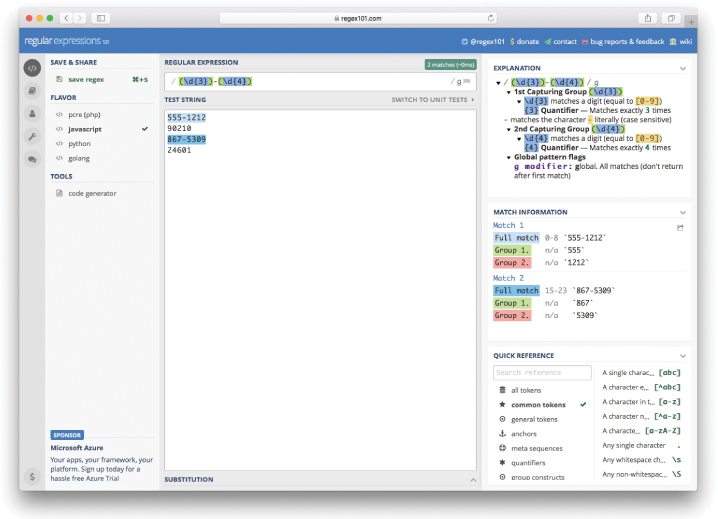Select the python flavor
This screenshot has height=519, width=718.
pyautogui.click(x=79, y=143)
